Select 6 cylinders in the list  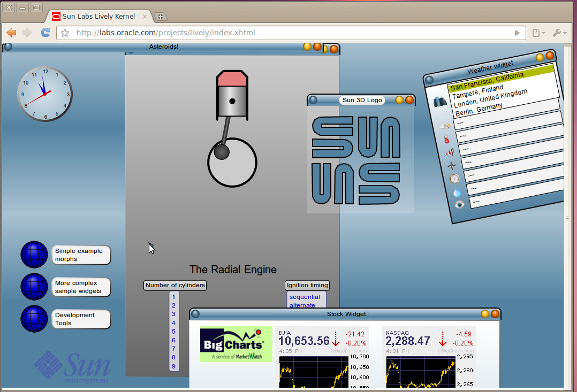(173, 340)
